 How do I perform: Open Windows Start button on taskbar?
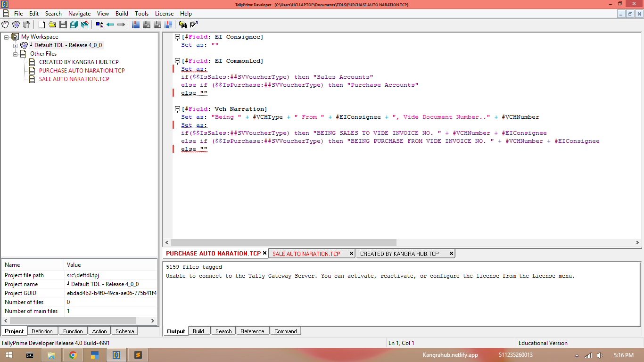point(9,355)
